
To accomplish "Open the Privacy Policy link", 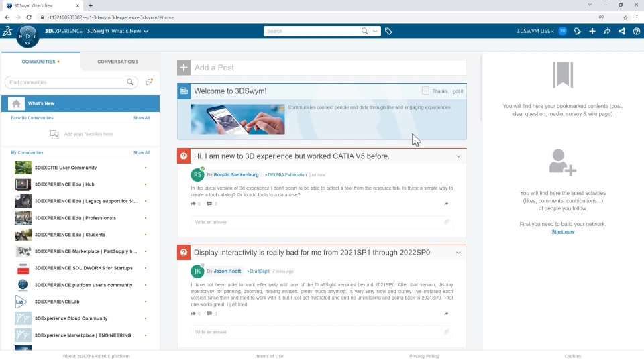I will pos(424,356).
